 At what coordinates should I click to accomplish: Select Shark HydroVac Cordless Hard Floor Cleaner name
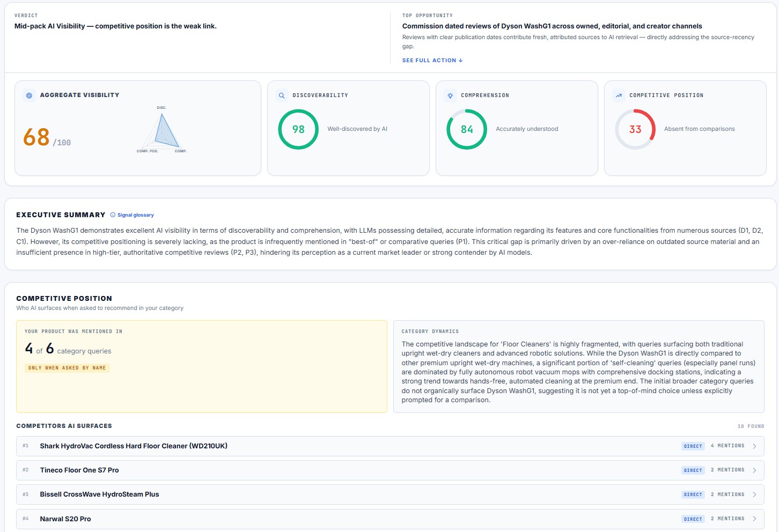tap(134, 446)
